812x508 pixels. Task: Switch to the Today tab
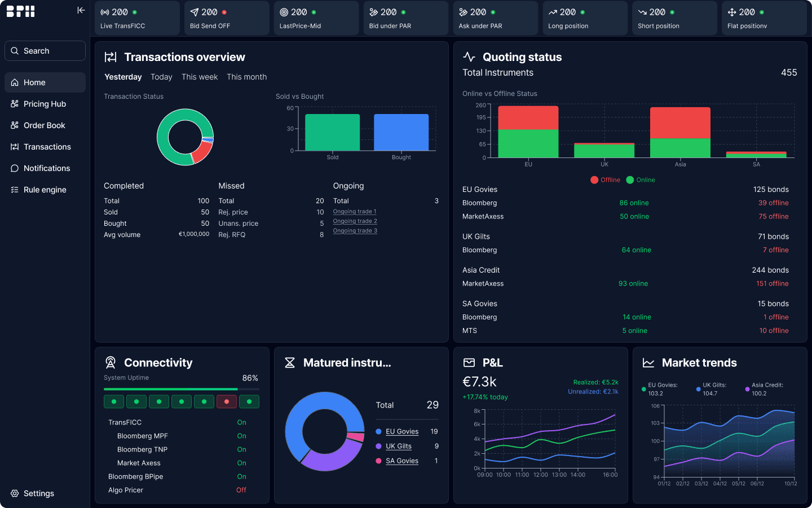(x=161, y=77)
